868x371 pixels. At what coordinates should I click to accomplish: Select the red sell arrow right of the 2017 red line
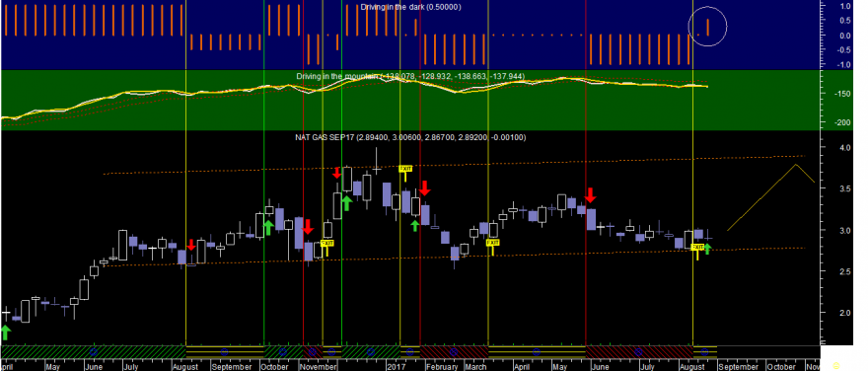(x=424, y=188)
